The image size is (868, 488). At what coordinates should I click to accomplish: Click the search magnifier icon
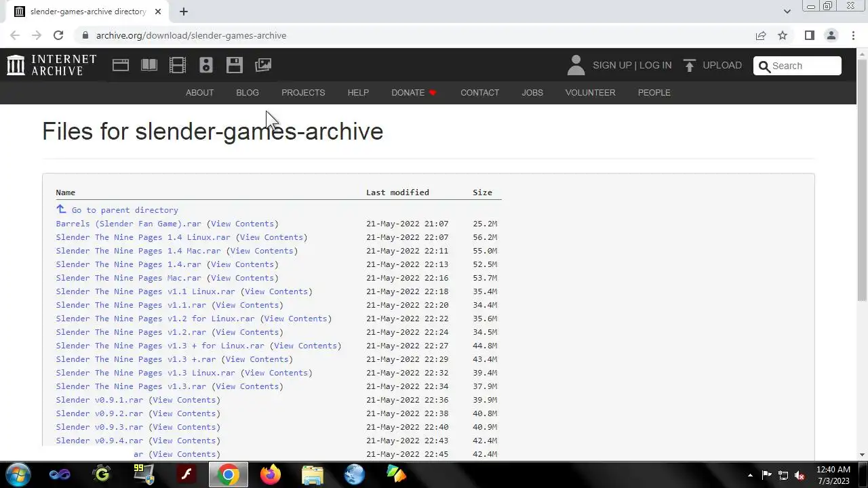(764, 66)
